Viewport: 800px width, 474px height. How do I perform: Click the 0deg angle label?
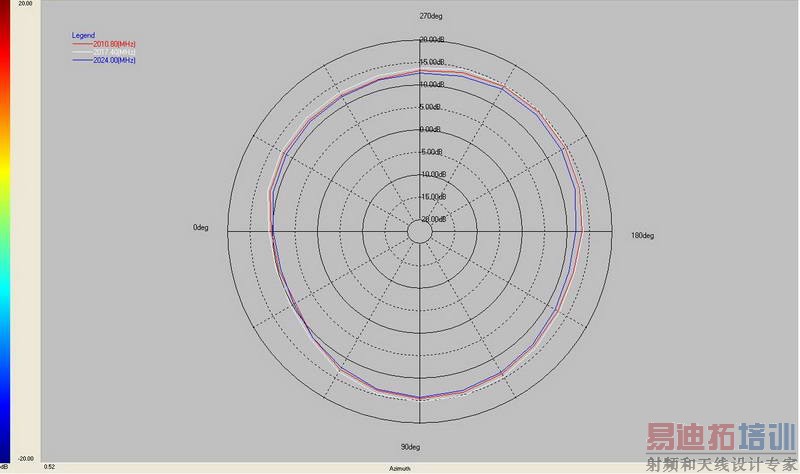coord(201,228)
